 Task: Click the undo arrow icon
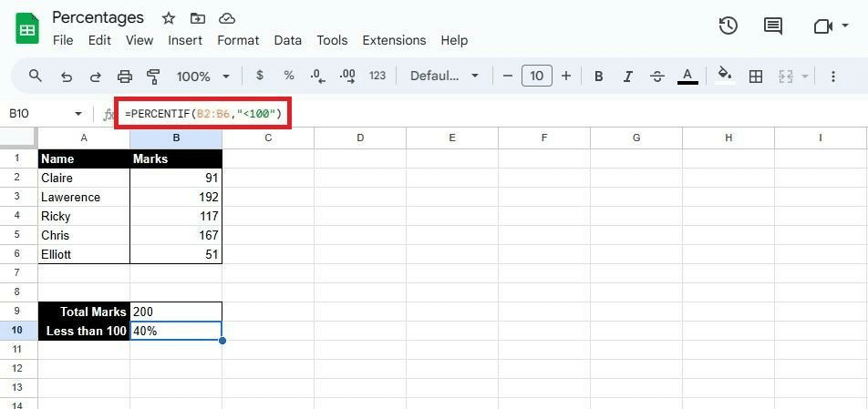click(66, 77)
